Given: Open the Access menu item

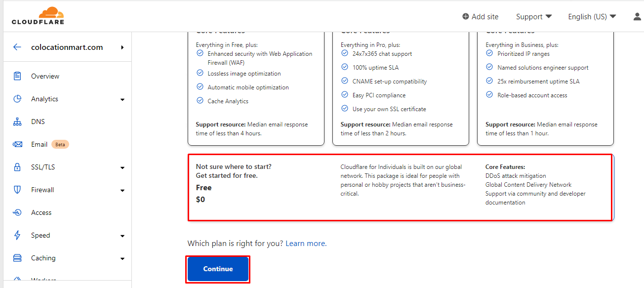Looking at the screenshot, I should click(41, 212).
